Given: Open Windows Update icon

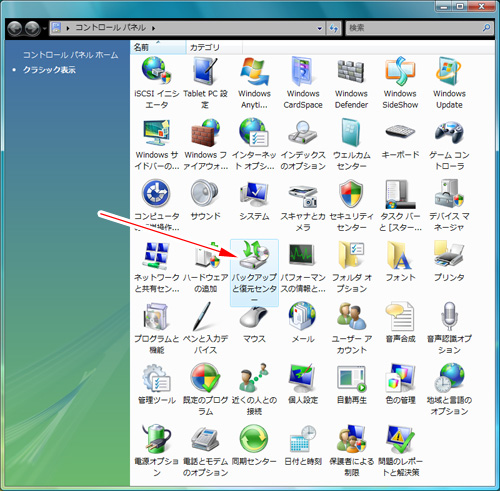Looking at the screenshot, I should 449,71.
